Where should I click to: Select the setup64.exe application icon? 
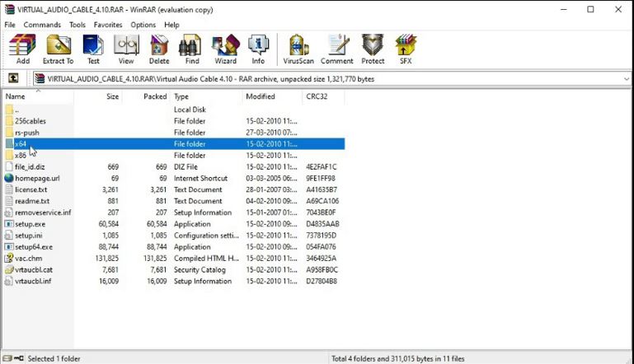coord(9,246)
